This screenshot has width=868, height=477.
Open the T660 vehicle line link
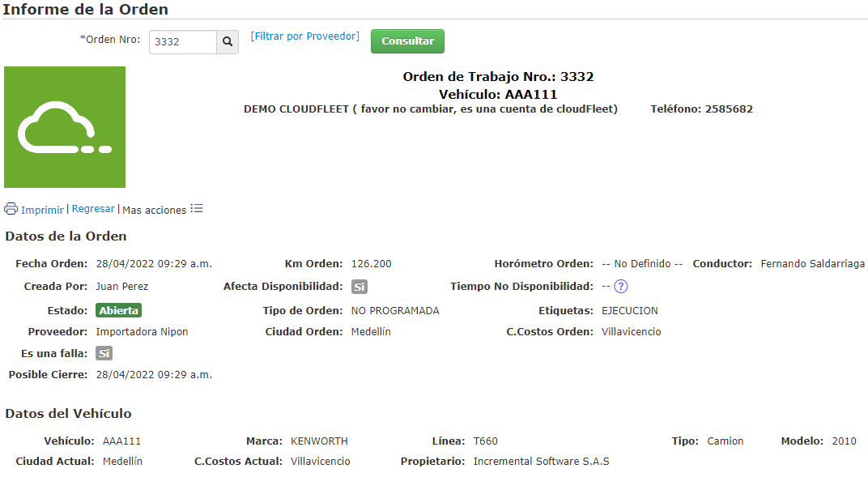(x=488, y=441)
